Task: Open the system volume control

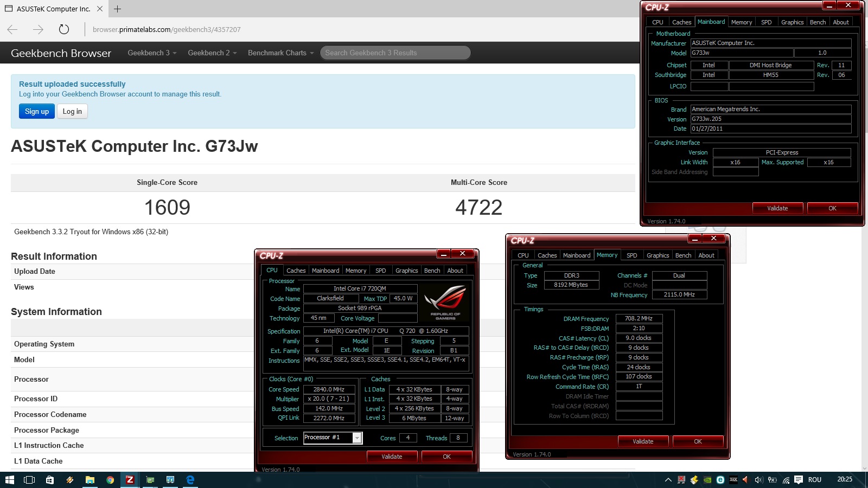Action: click(x=758, y=480)
